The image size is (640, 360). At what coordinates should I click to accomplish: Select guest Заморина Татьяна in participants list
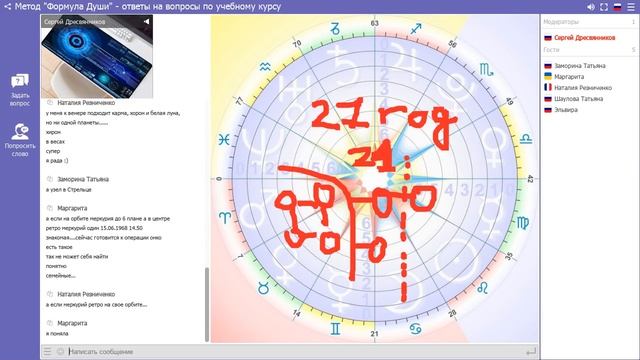point(580,66)
